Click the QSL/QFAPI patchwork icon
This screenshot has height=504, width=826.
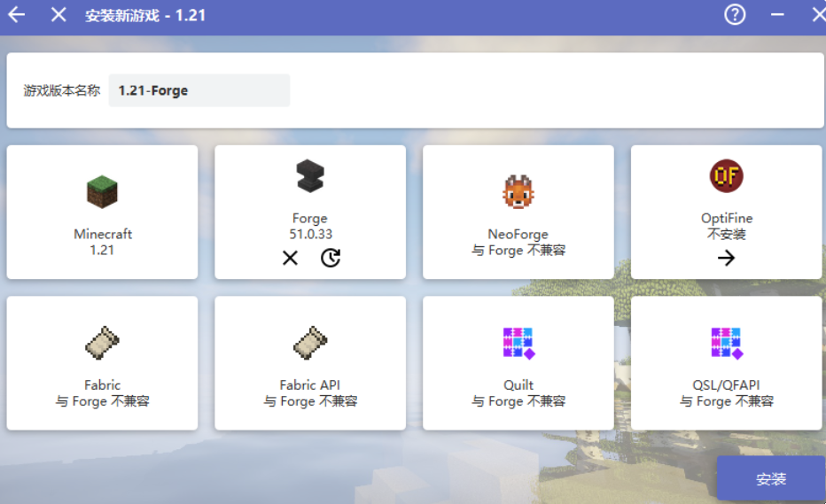coord(727,343)
